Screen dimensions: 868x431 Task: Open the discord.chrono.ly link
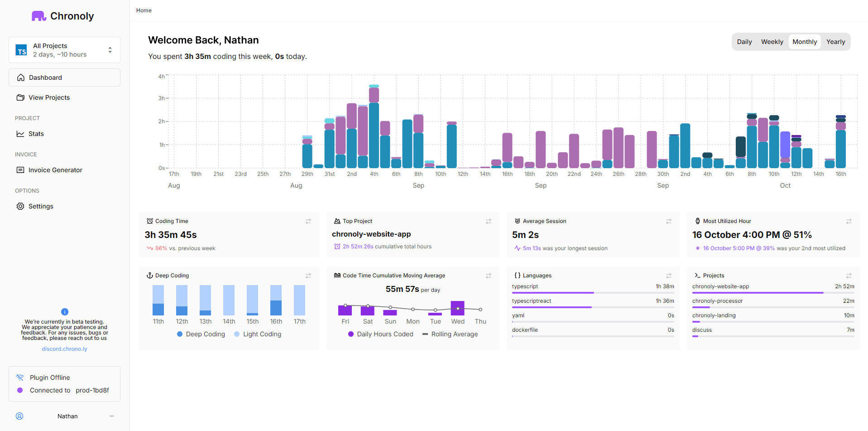point(64,349)
